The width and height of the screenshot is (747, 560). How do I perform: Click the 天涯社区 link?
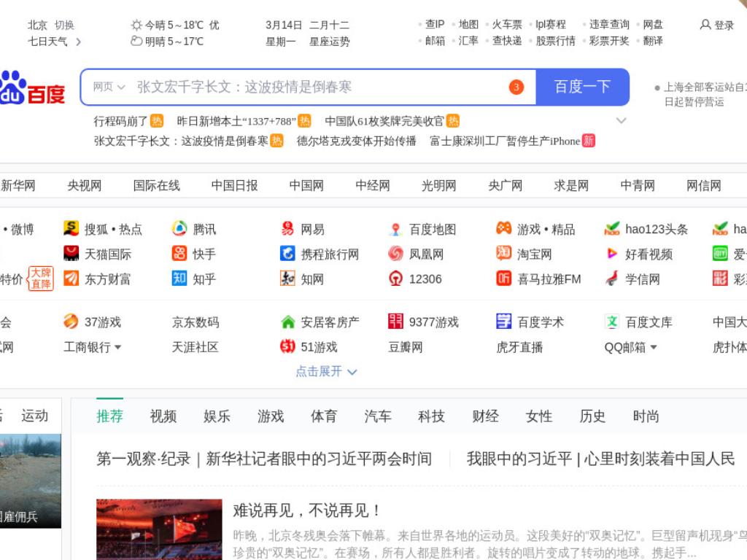196,347
